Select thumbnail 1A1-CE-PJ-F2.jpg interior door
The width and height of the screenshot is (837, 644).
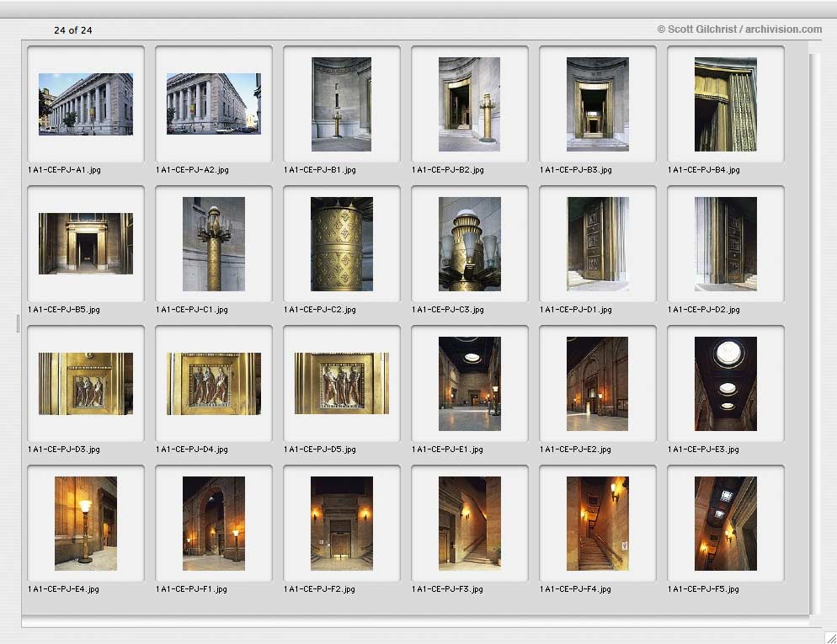pyautogui.click(x=342, y=524)
